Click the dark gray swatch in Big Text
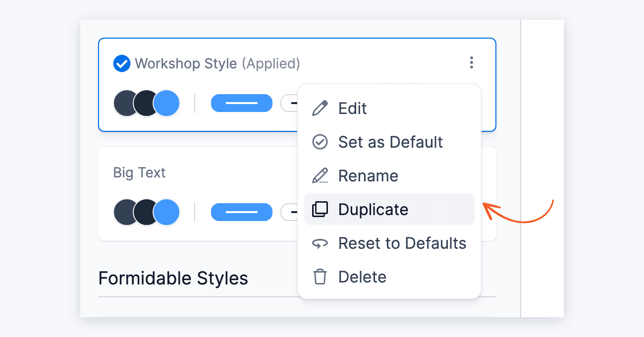 click(x=124, y=212)
